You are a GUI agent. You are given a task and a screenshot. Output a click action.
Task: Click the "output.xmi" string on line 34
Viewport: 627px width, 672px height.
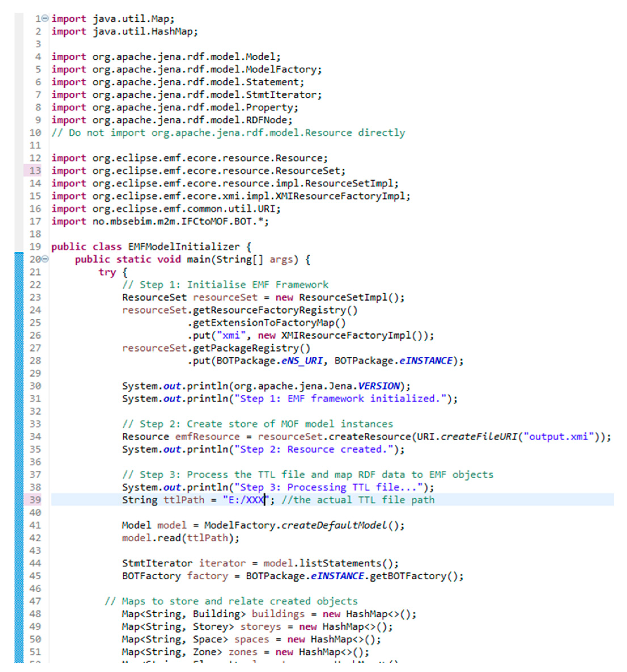tap(558, 437)
